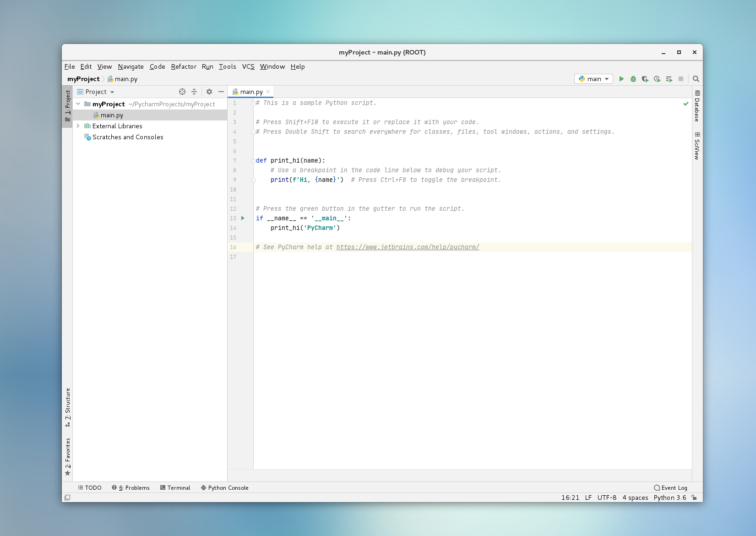Change line ending from LF in status bar
The width and height of the screenshot is (756, 536).
(588, 498)
